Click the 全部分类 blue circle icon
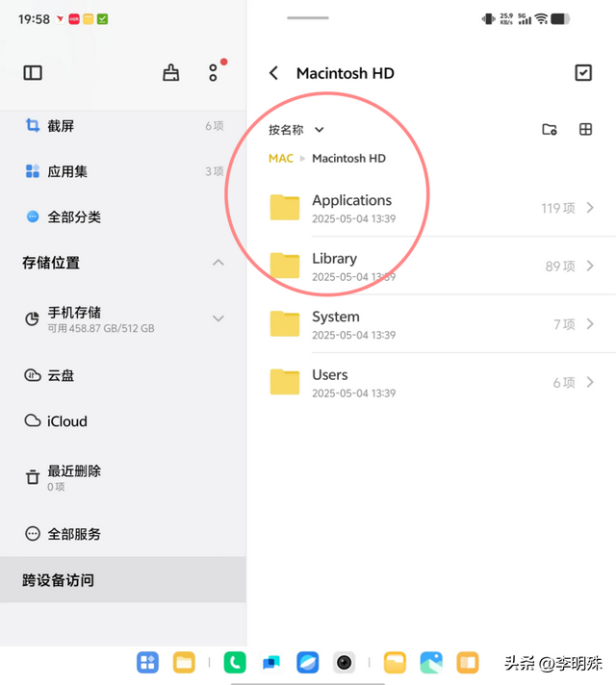The image size is (616, 685). click(33, 216)
